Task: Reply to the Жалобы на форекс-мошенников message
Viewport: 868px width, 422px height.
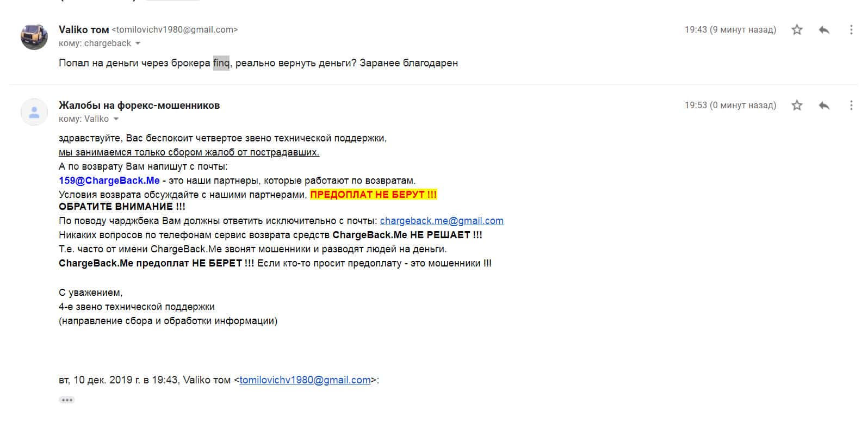Action: (x=824, y=105)
